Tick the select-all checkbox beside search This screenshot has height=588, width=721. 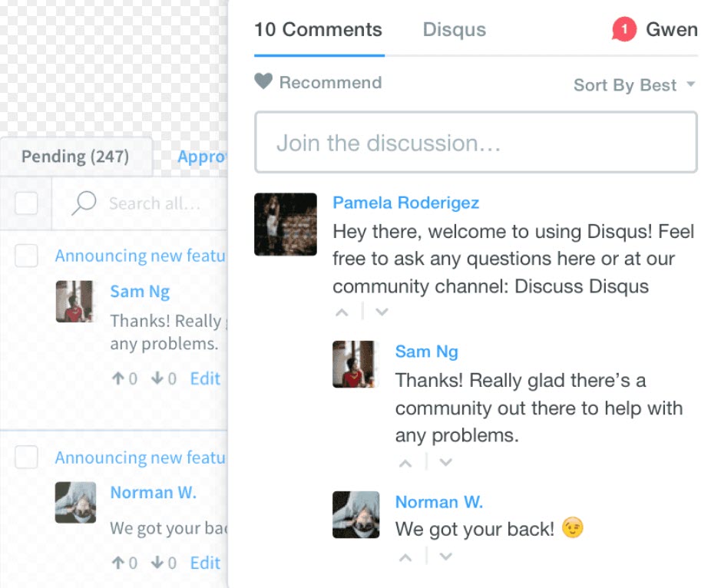26,203
